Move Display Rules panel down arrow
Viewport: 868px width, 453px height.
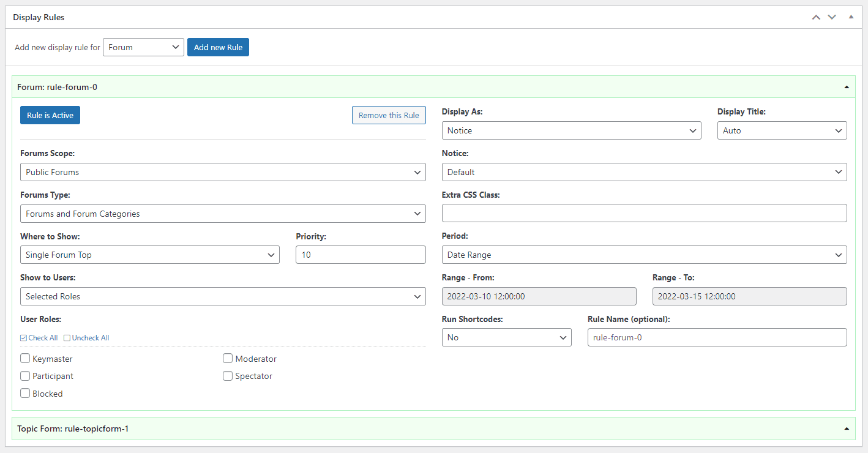point(832,17)
